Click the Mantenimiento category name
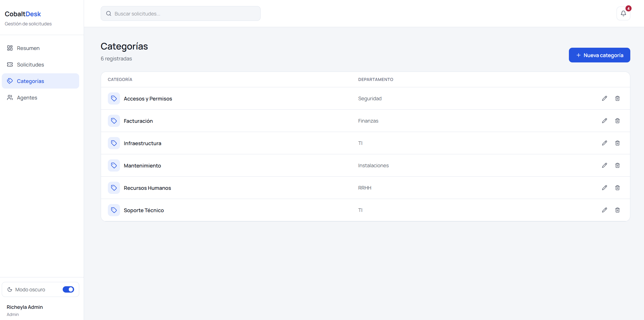Viewport: 644px width, 320px height. pos(142,166)
